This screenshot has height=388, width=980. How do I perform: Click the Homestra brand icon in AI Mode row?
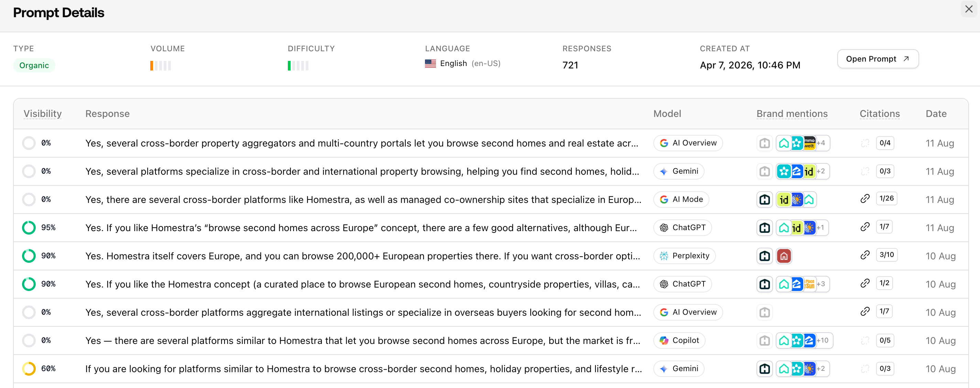click(x=765, y=199)
